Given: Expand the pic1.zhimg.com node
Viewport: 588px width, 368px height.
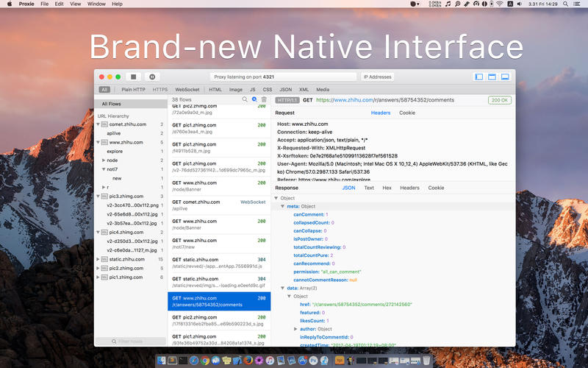Looking at the screenshot, I should (x=98, y=277).
